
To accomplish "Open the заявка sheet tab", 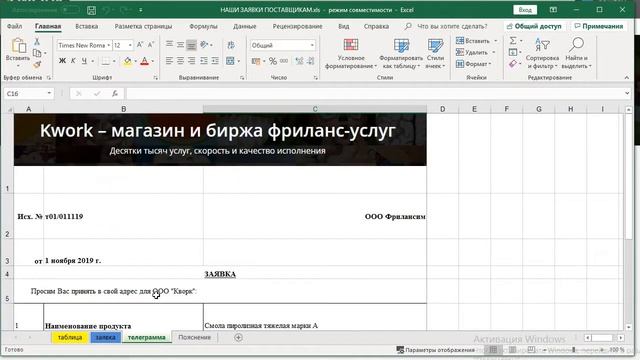I will [106, 338].
